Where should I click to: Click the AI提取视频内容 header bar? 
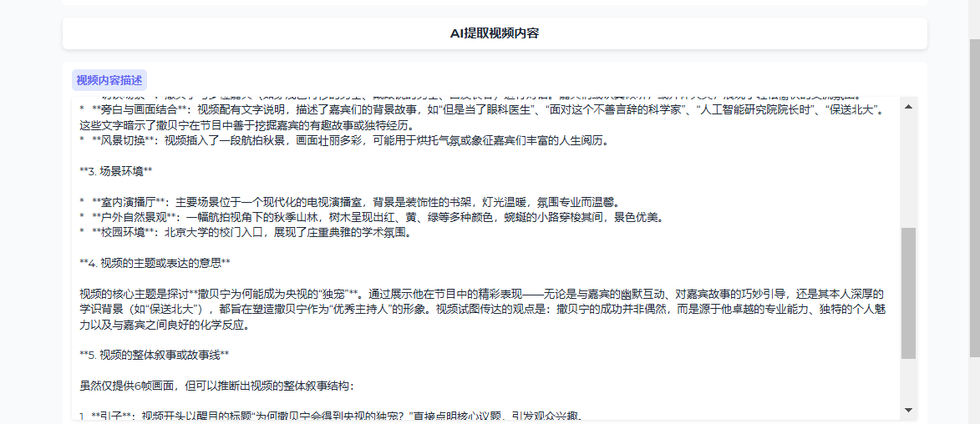(495, 33)
